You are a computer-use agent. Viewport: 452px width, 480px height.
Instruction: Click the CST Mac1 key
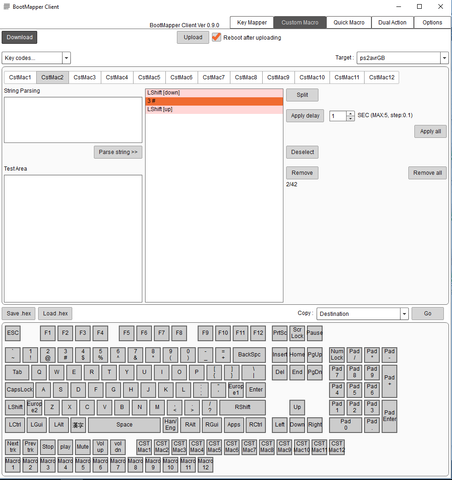144,447
